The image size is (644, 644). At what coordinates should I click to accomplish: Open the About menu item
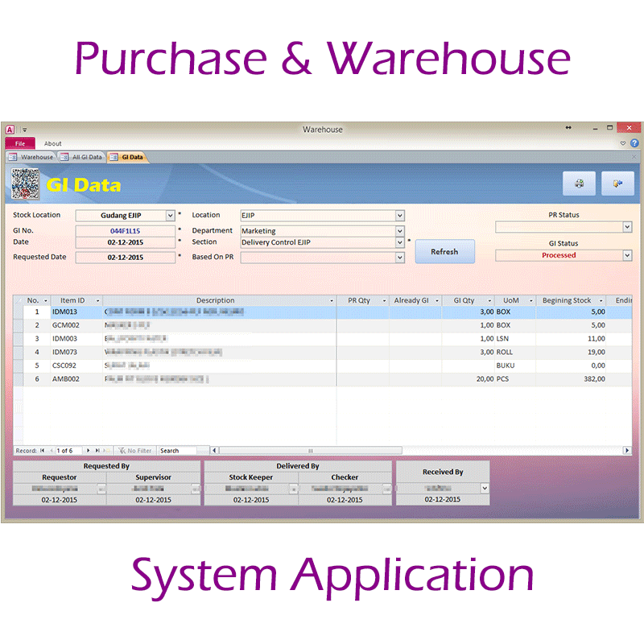53,143
